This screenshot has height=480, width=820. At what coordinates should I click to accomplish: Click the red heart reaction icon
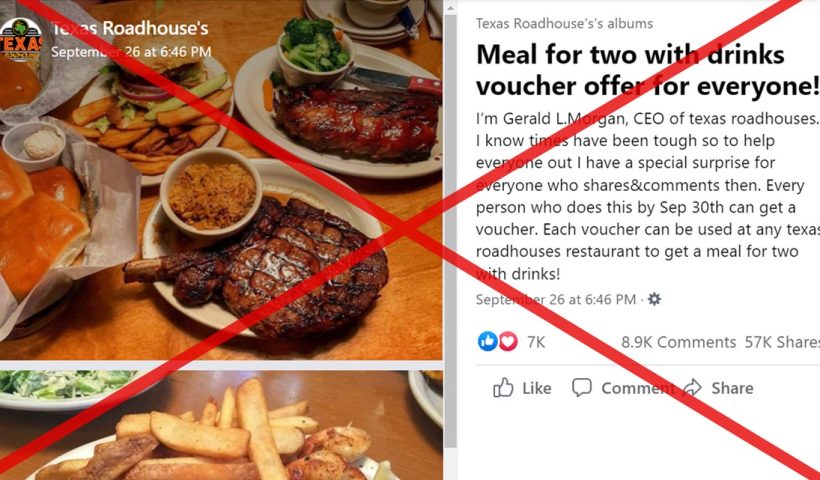coord(508,341)
